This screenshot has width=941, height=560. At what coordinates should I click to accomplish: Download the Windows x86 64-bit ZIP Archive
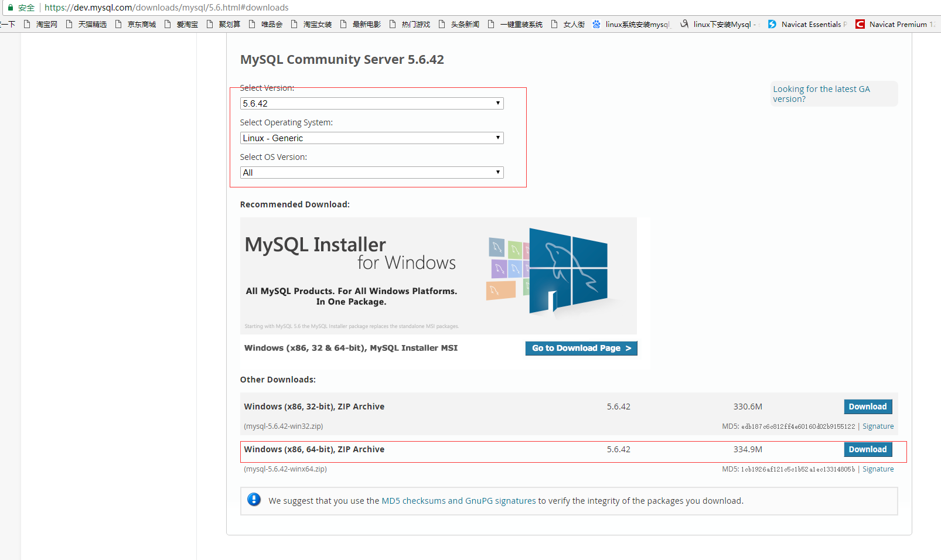click(868, 449)
